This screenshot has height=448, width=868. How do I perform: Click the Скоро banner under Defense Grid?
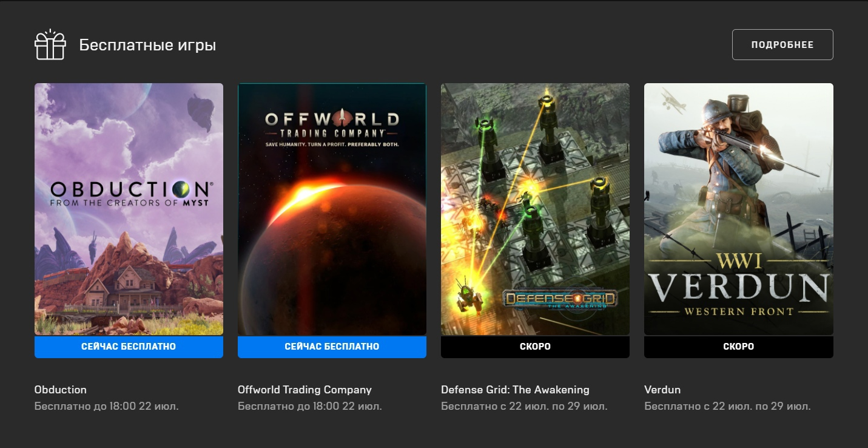535,347
